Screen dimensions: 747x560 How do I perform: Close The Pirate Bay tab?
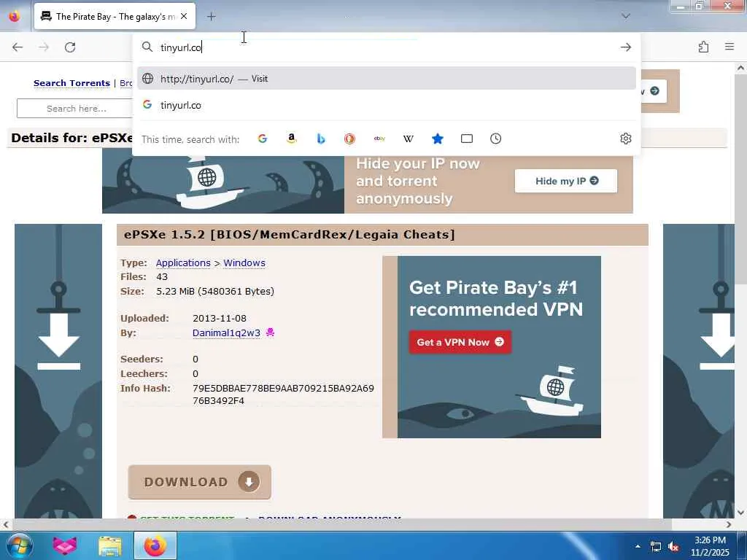[x=184, y=16]
